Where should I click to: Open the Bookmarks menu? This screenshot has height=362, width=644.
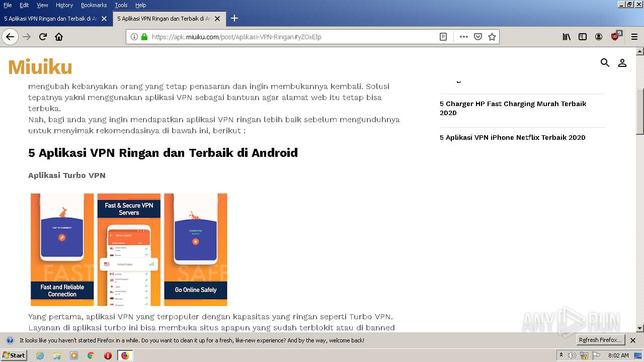pos(94,5)
